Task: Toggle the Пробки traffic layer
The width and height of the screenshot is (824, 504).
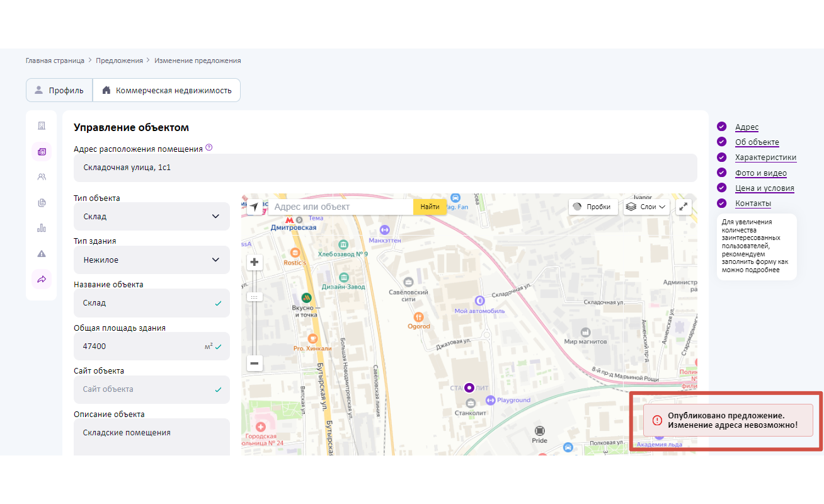Action: pyautogui.click(x=593, y=207)
